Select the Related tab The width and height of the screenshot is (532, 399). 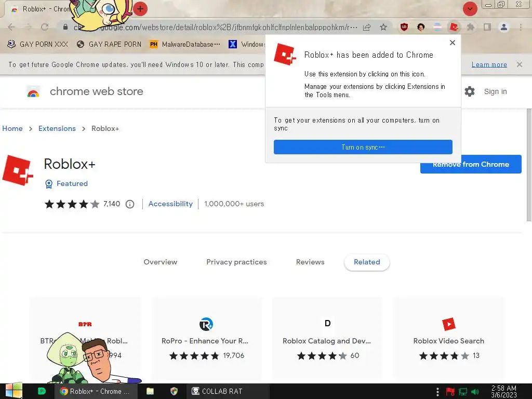[x=367, y=262]
